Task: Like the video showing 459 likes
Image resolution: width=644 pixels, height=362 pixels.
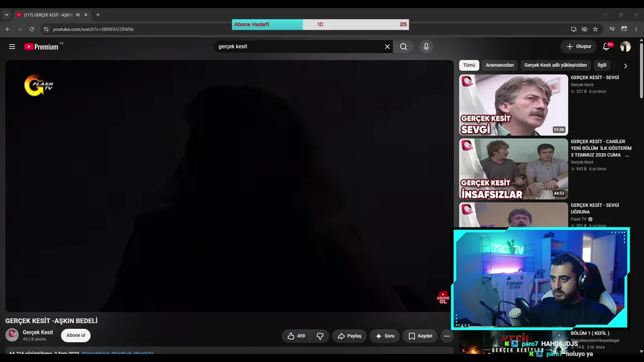Action: coord(296,336)
